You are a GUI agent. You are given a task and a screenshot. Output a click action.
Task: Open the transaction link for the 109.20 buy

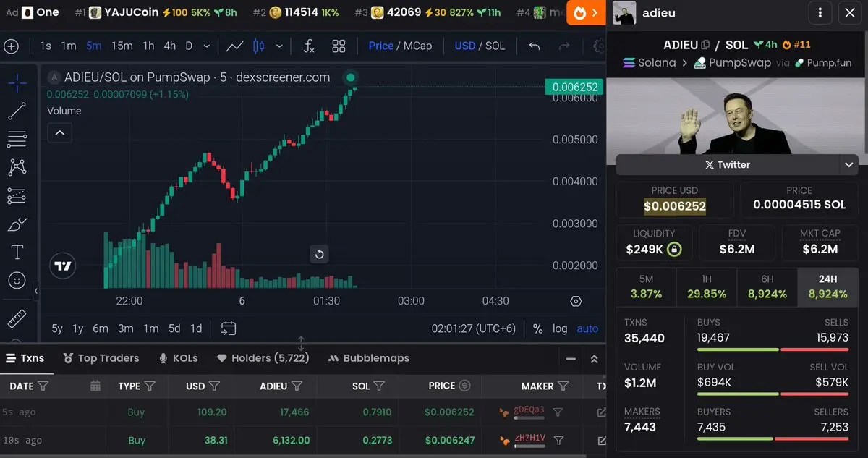point(602,412)
